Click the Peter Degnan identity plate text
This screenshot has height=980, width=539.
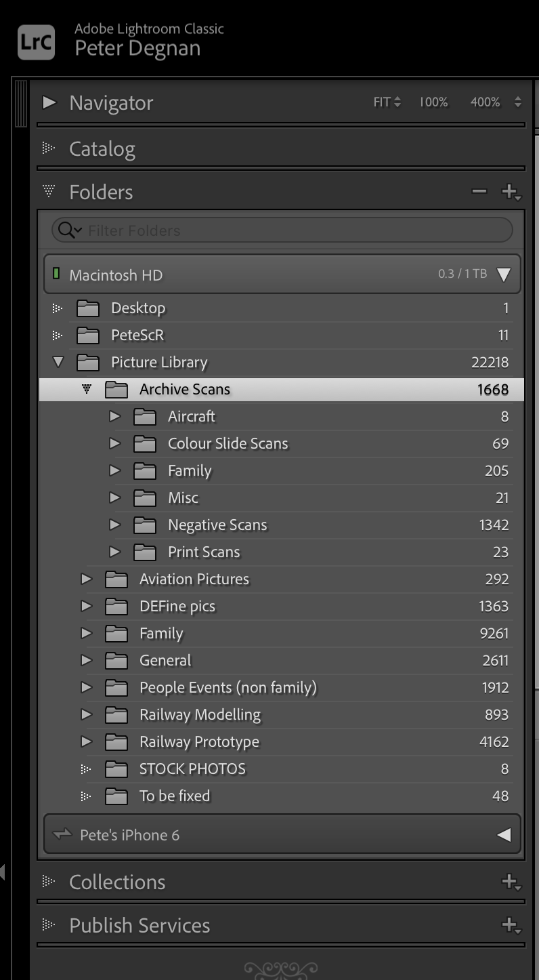[x=137, y=49]
